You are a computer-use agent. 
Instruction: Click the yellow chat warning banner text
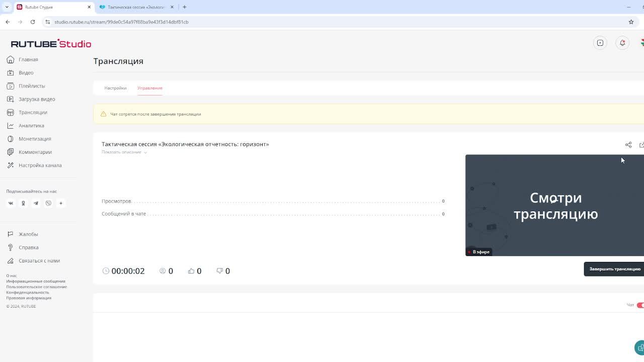tap(155, 114)
